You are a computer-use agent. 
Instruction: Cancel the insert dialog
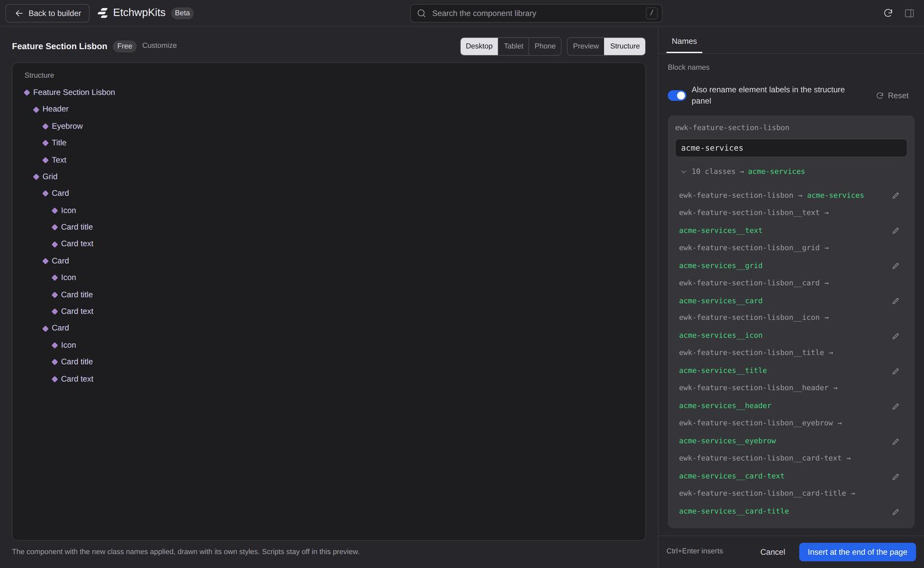pyautogui.click(x=773, y=552)
